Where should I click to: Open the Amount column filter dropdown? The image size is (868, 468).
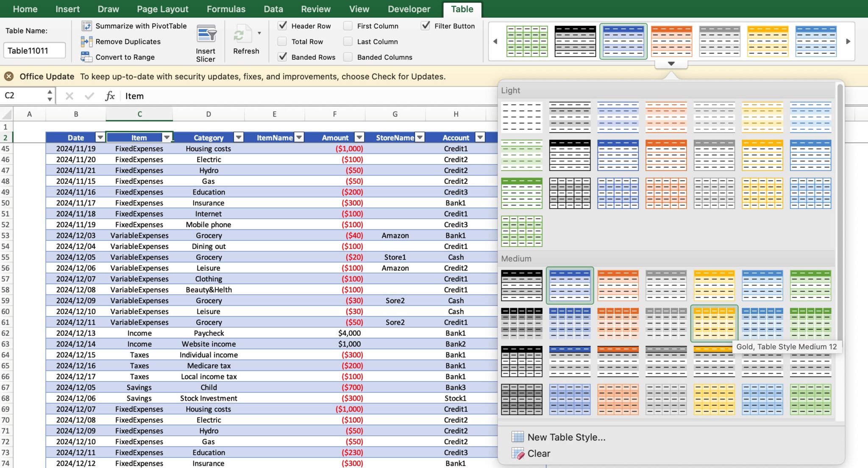pos(359,137)
